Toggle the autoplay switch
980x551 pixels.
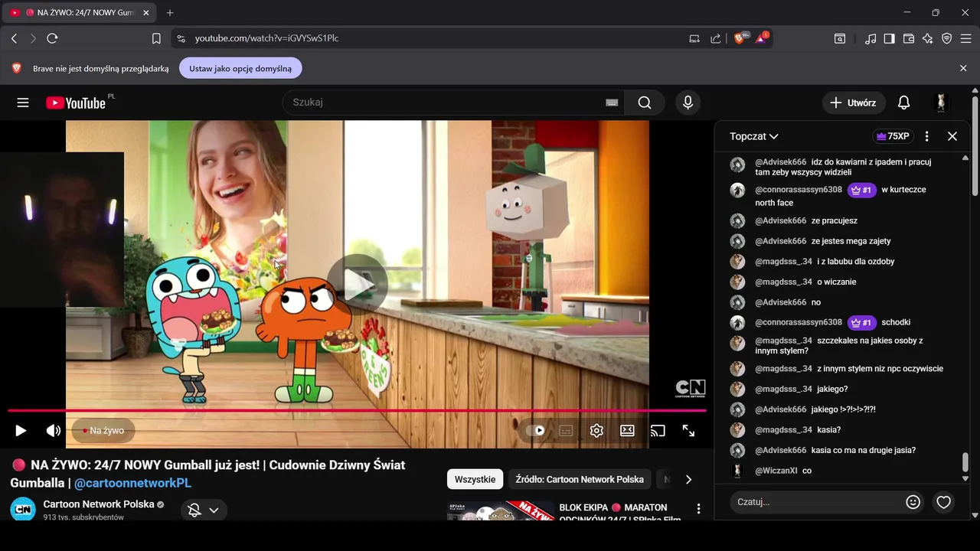[535, 431]
